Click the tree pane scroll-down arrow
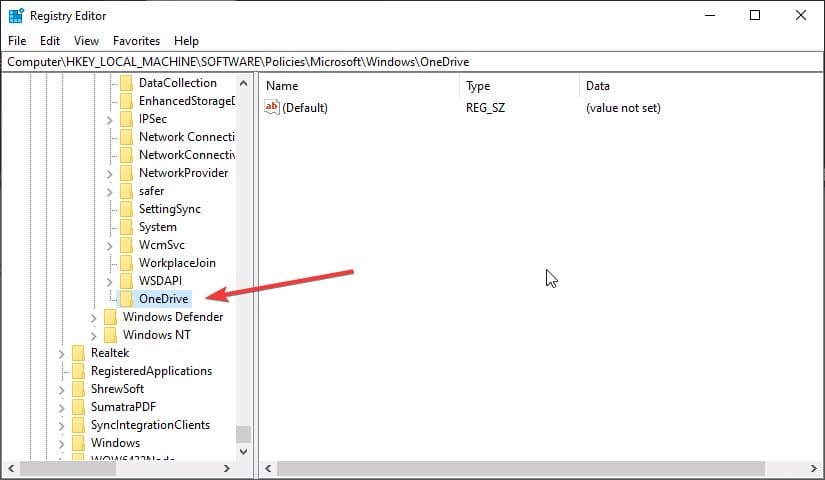The image size is (825, 480). click(x=243, y=452)
